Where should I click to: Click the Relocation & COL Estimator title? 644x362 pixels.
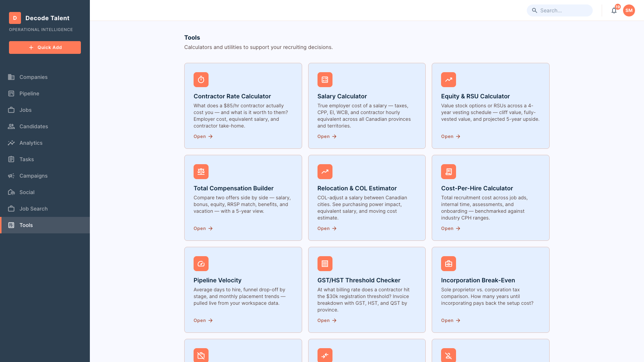[357, 188]
